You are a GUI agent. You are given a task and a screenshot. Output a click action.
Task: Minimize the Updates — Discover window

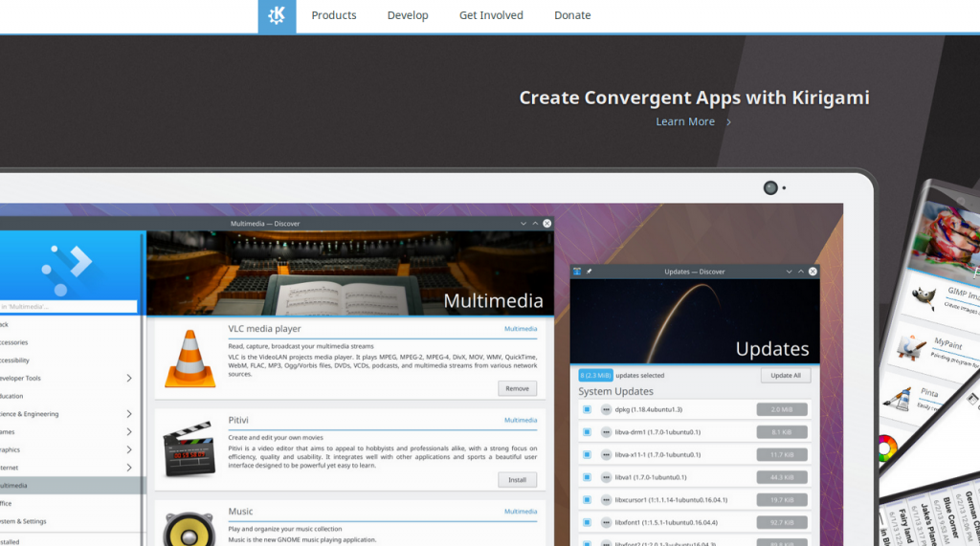[x=789, y=272]
